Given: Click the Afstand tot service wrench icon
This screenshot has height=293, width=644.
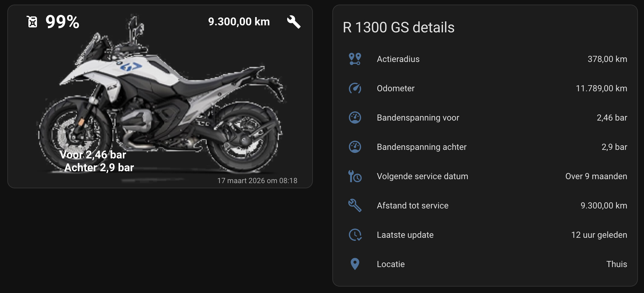Looking at the screenshot, I should (355, 205).
